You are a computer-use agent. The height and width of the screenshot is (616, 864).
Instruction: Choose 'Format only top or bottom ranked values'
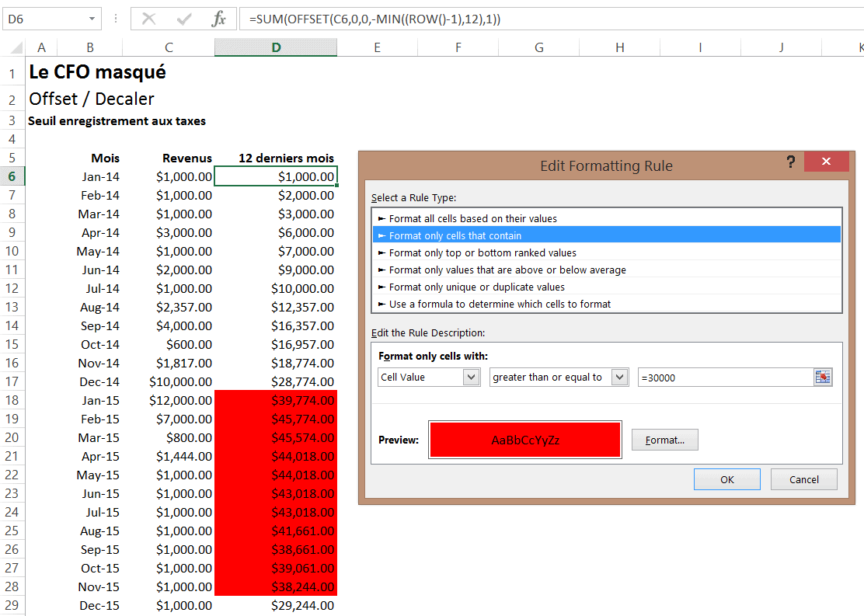[483, 252]
